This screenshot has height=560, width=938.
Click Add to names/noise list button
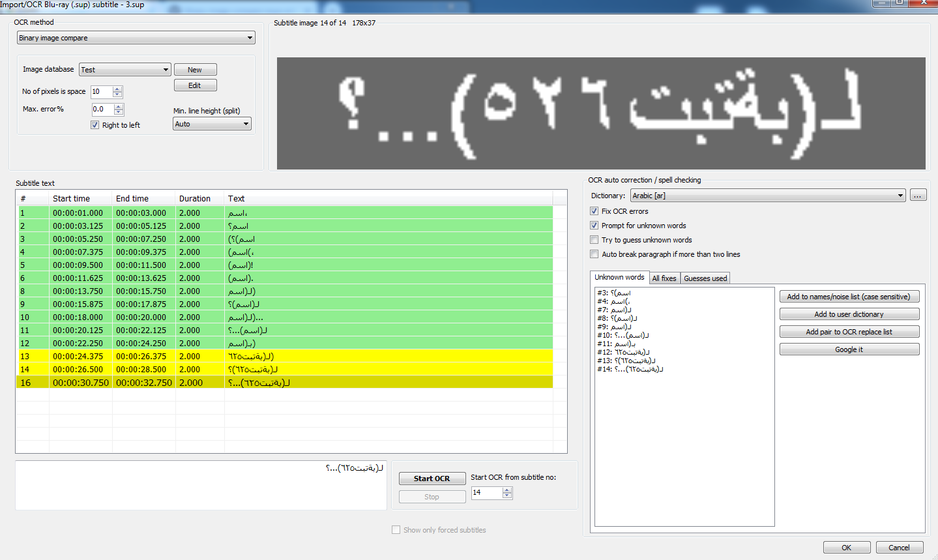849,297
